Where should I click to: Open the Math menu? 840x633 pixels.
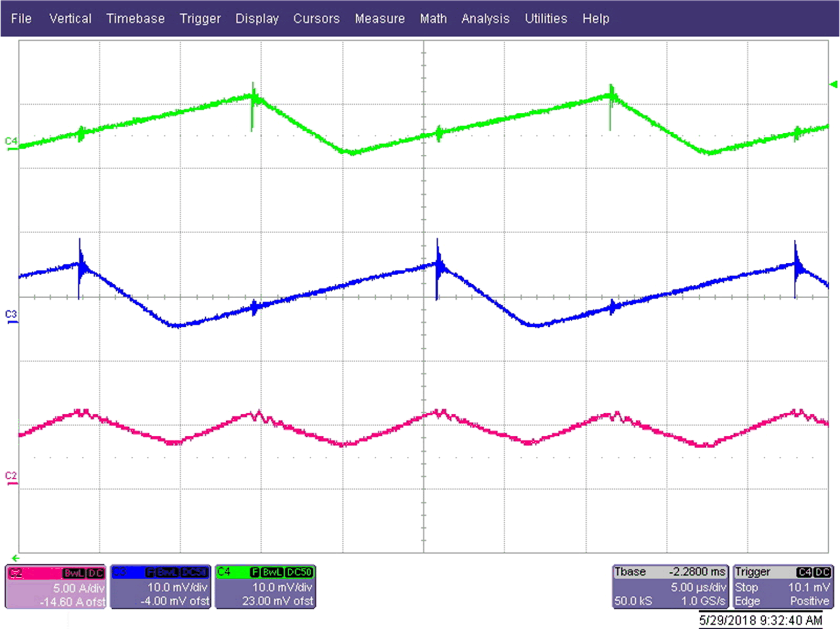(433, 19)
